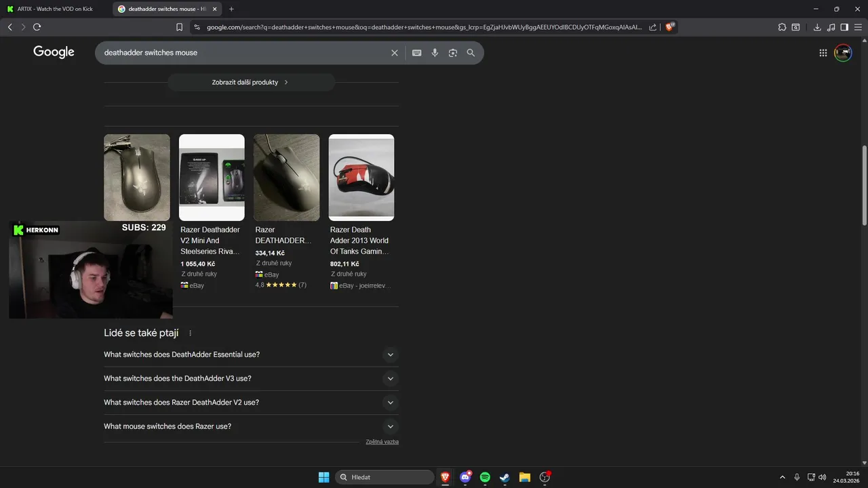The height and width of the screenshot is (488, 868).
Task: Open the Brave main hamburger menu
Action: (858, 27)
